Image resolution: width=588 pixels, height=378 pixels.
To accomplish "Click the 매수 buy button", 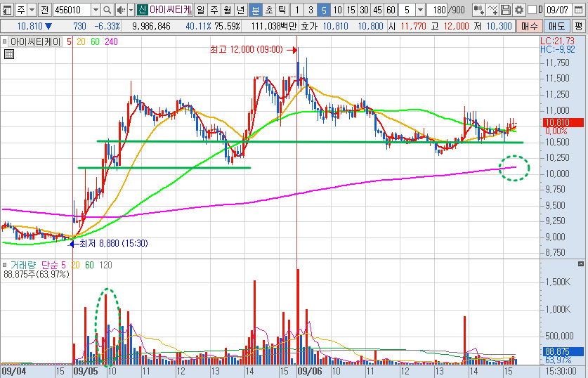I will click(x=529, y=26).
